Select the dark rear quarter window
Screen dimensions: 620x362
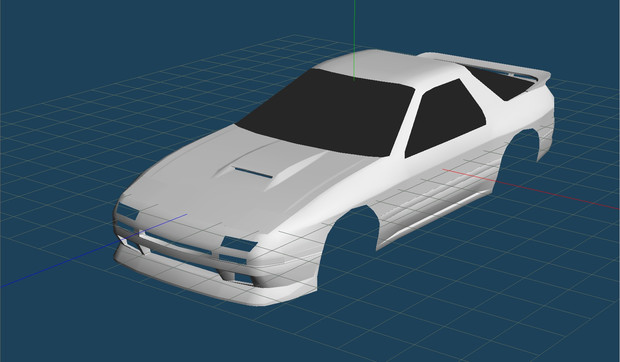pyautogui.click(x=500, y=83)
